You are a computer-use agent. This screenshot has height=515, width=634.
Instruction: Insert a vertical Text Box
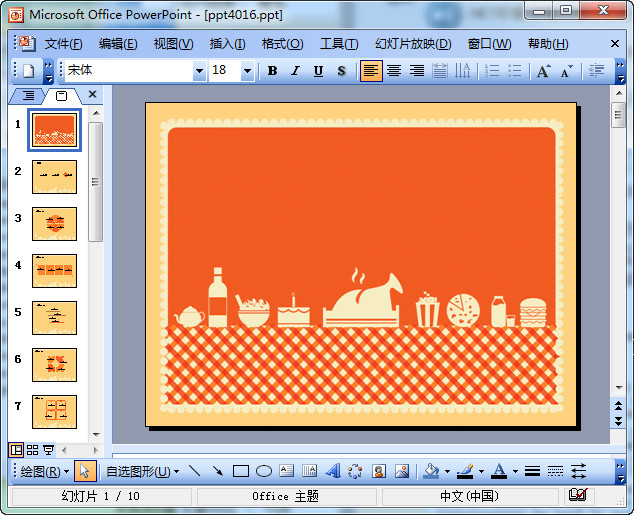(310, 471)
